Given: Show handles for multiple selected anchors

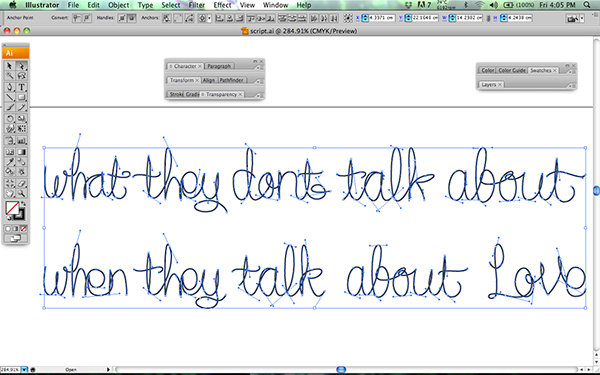Looking at the screenshot, I should [122, 18].
